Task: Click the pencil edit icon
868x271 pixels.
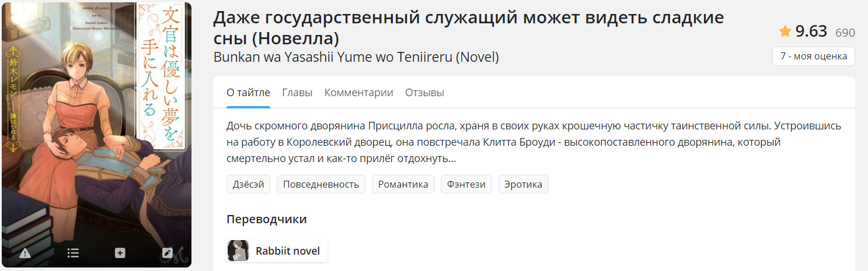Action: [x=167, y=253]
